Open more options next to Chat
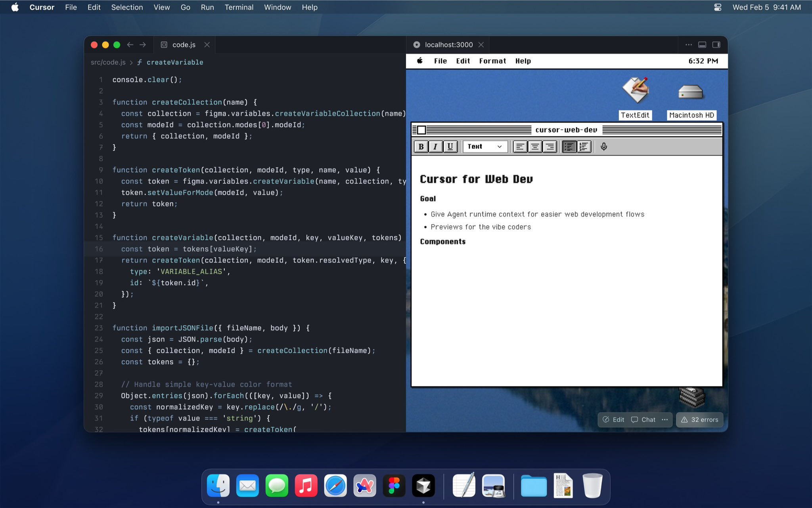The height and width of the screenshot is (508, 812). (665, 419)
